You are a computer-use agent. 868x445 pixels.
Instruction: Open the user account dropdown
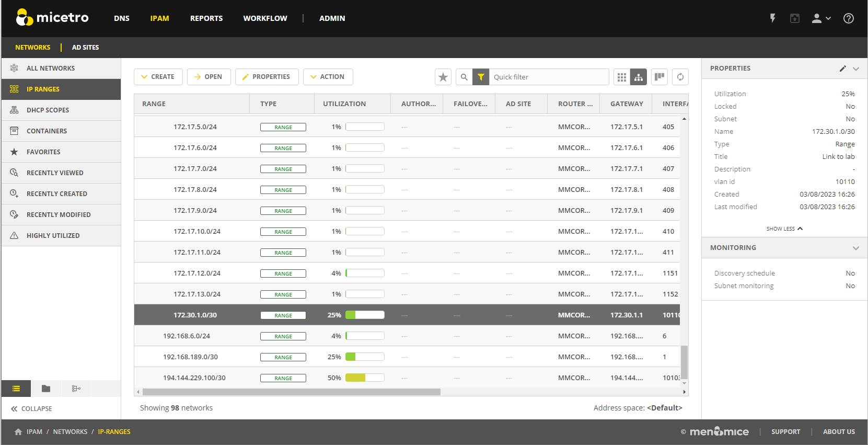coord(820,18)
